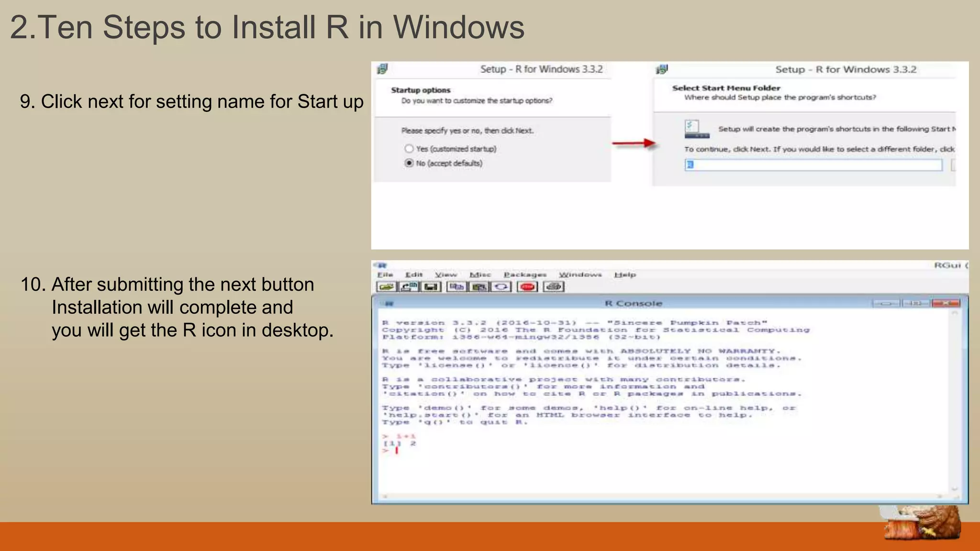Click Save workspace floppy disk icon

point(432,287)
